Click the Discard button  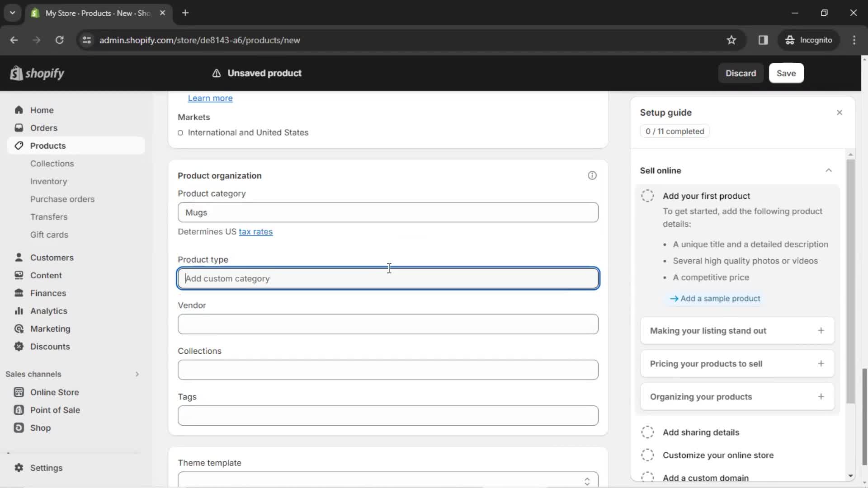[741, 73]
